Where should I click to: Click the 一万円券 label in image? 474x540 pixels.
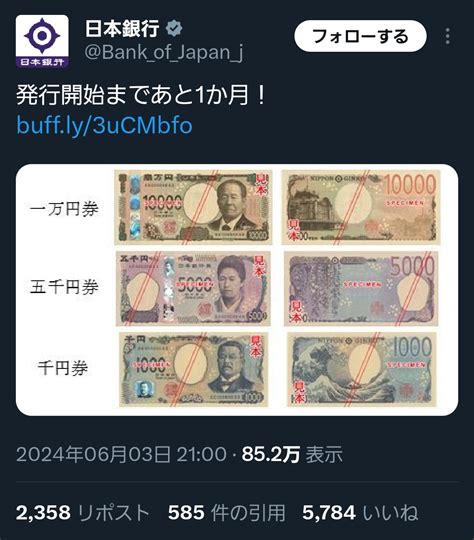click(64, 209)
